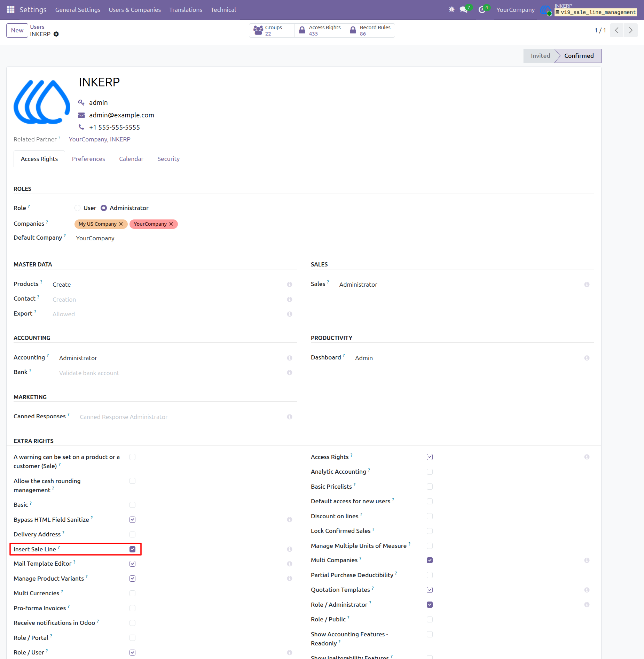Image resolution: width=644 pixels, height=659 pixels.
Task: Go to previous record arrow
Action: 616,30
